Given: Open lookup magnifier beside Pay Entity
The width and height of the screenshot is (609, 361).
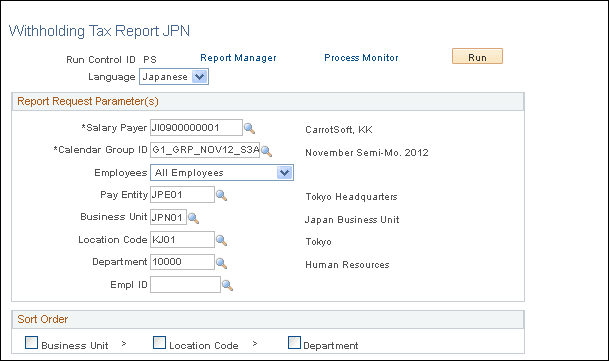Looking at the screenshot, I should pyautogui.click(x=221, y=195).
